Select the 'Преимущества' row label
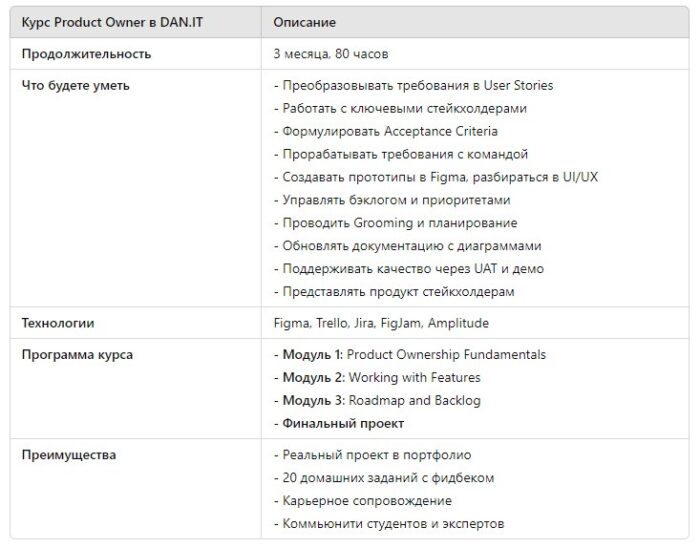This screenshot has width=700, height=548. (69, 455)
